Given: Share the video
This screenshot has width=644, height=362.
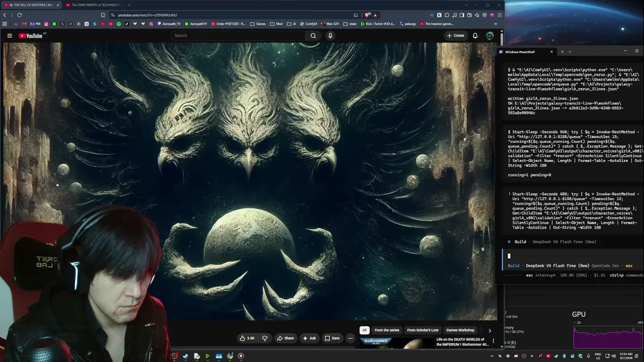Looking at the screenshot, I should pyautogui.click(x=285, y=338).
